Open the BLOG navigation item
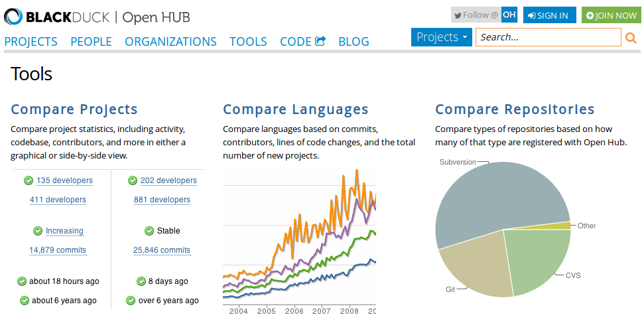Image resolution: width=644 pixels, height=335 pixels. [354, 42]
